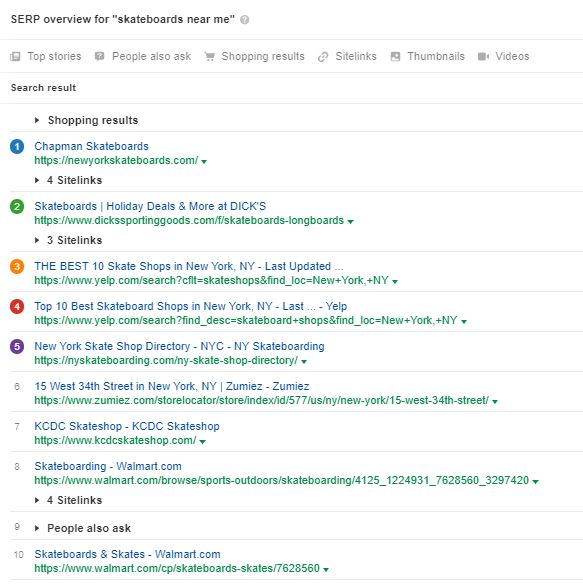Click the orange position 3 badge
The height and width of the screenshot is (587, 583).
17,267
